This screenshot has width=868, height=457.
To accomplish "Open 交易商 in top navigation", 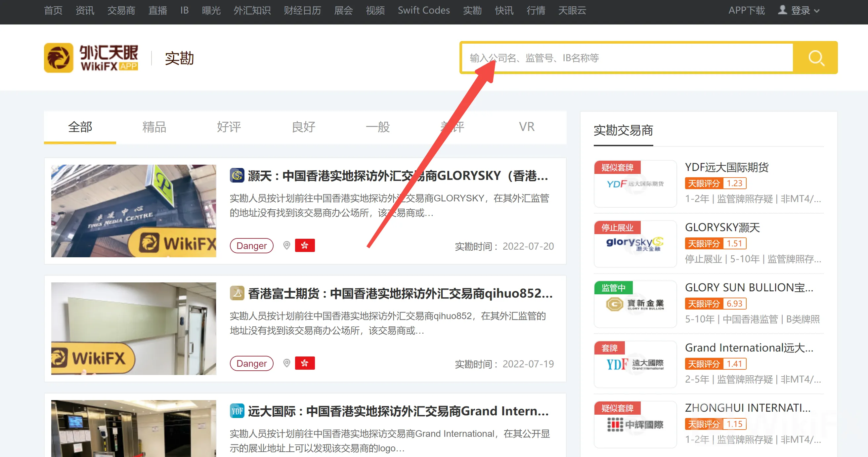I will point(121,11).
